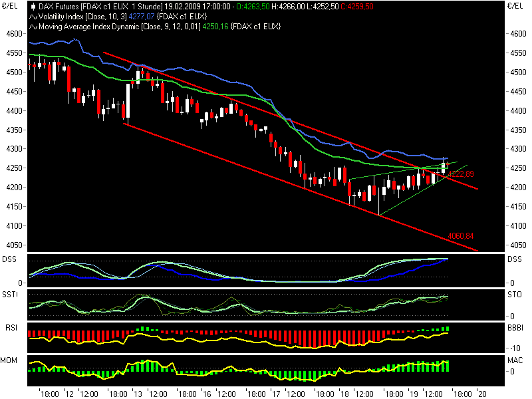Click the MAC label on right side
This screenshot has height=399, width=532.
click(x=515, y=360)
